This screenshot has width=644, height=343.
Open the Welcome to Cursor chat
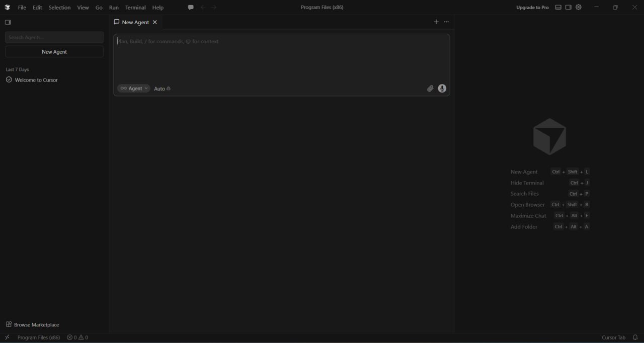coord(36,80)
